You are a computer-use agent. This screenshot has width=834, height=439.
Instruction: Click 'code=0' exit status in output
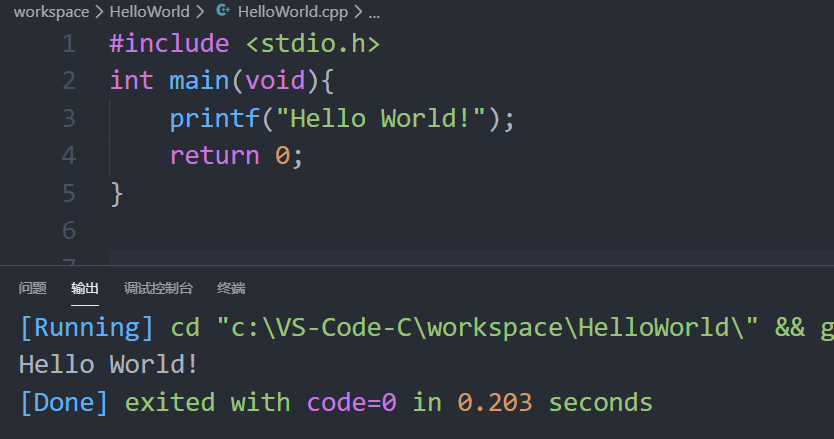[352, 403]
